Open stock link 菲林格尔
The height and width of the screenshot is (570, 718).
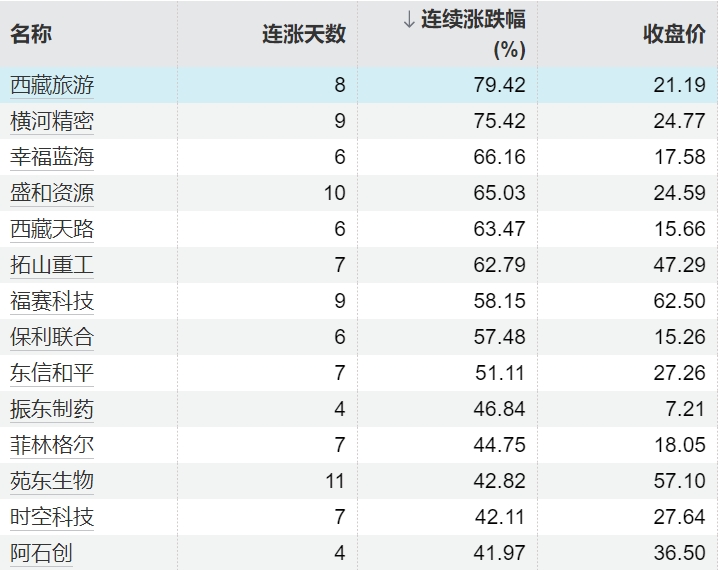(52, 445)
